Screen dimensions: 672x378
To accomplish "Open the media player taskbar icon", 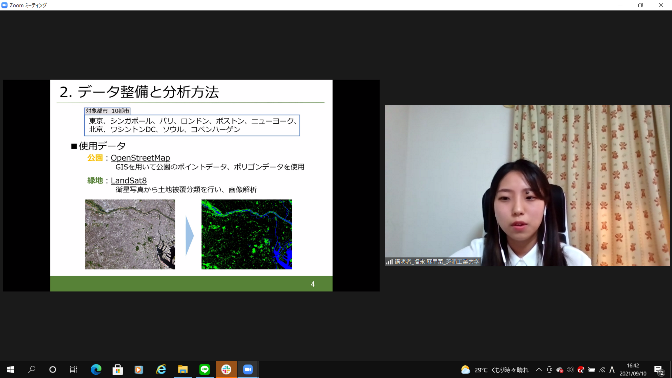I will click(139, 369).
